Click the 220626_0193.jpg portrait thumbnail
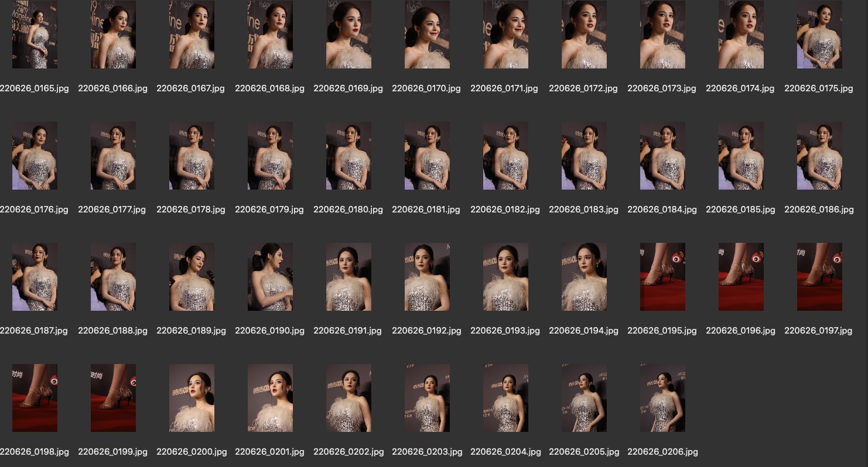The image size is (868, 467). 505,277
